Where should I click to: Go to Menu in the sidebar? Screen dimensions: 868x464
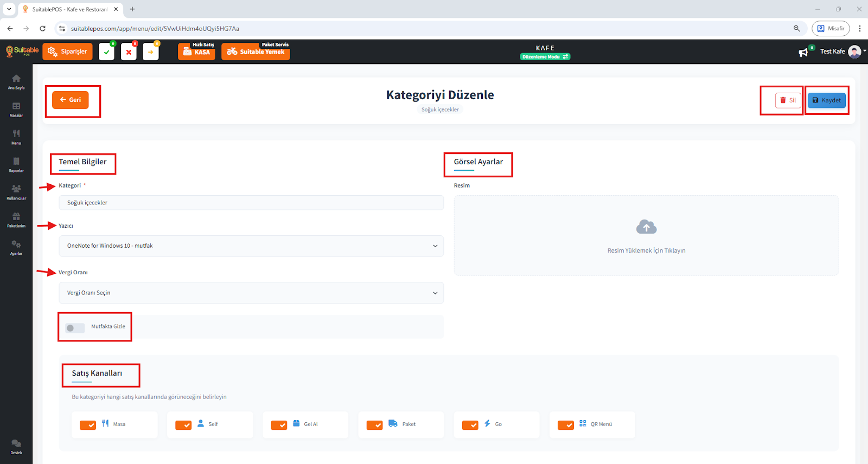[x=16, y=137]
